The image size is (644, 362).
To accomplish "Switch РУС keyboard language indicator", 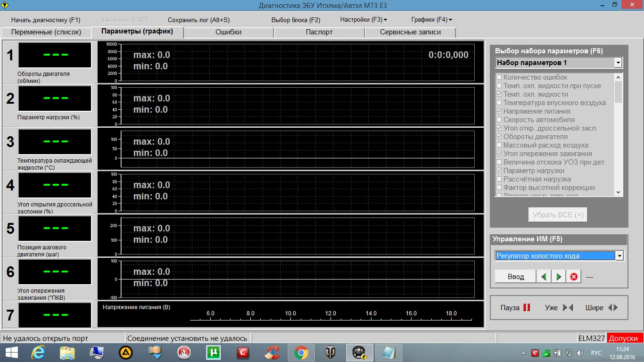I will (x=596, y=353).
